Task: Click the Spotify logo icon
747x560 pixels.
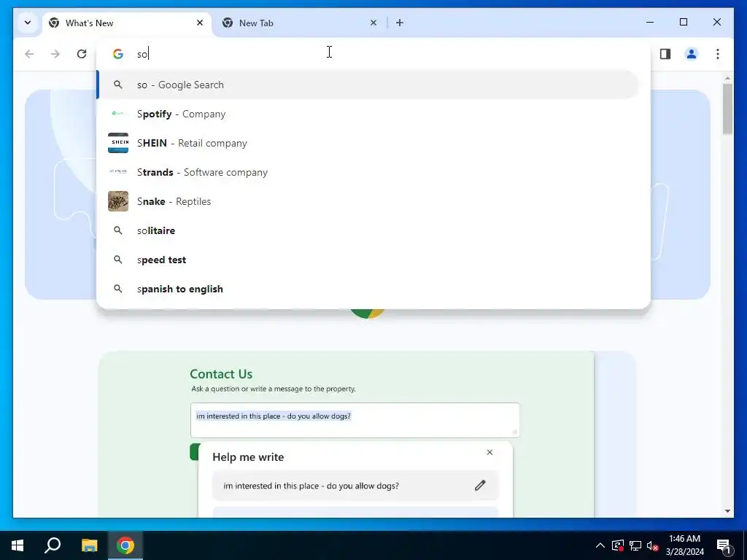Action: [117, 113]
